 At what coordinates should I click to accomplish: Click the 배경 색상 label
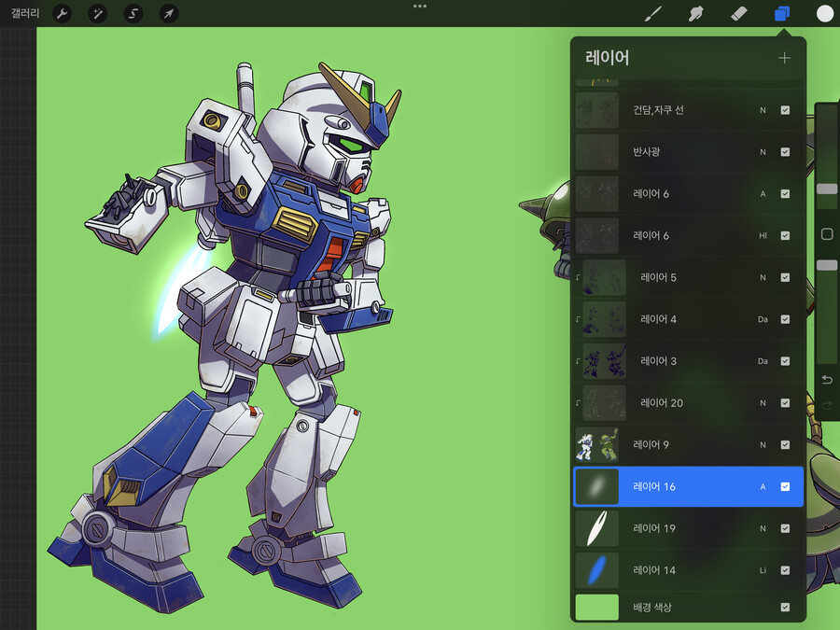(652, 607)
